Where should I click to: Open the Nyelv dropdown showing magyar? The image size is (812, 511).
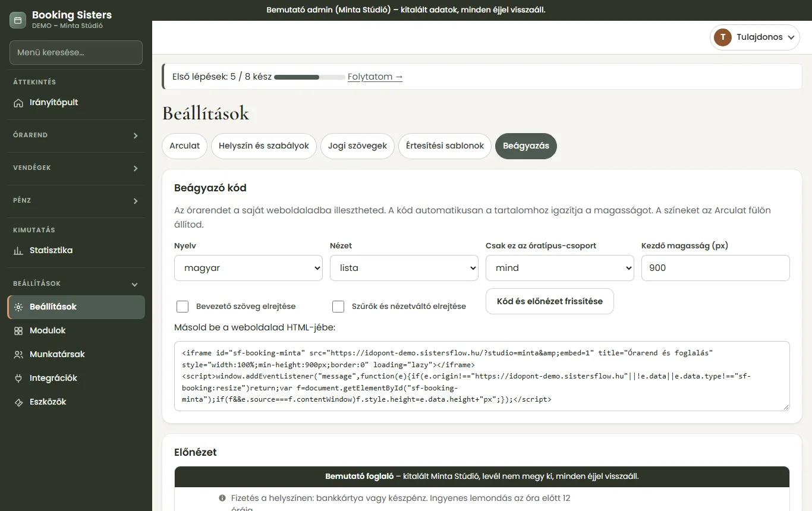(248, 268)
